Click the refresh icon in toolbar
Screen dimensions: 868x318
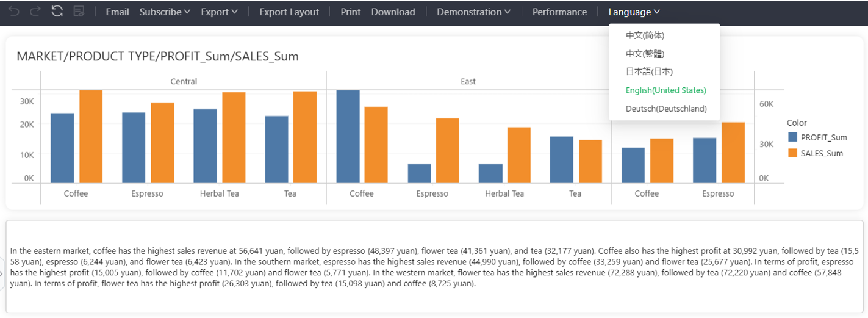(57, 12)
